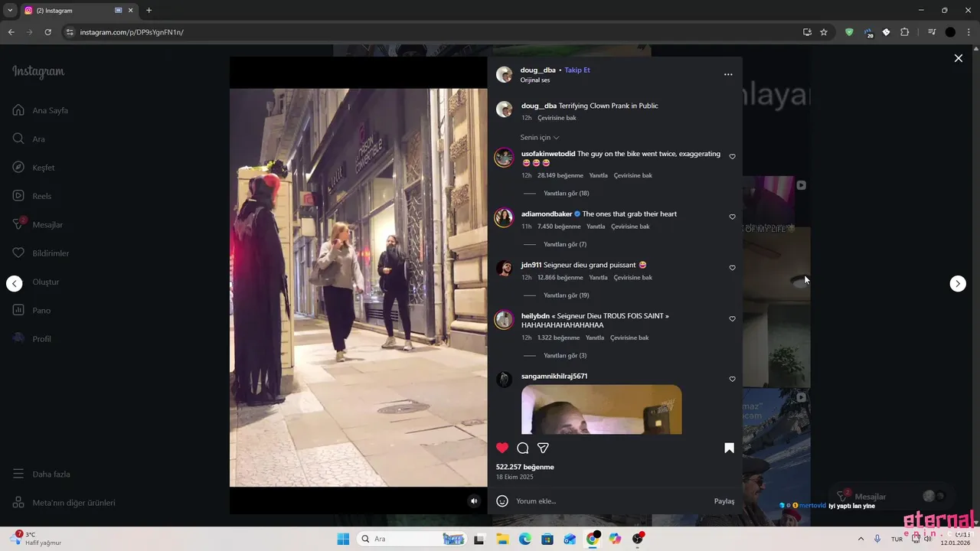Expand Yanıtları gör (7) replies

[x=565, y=245]
